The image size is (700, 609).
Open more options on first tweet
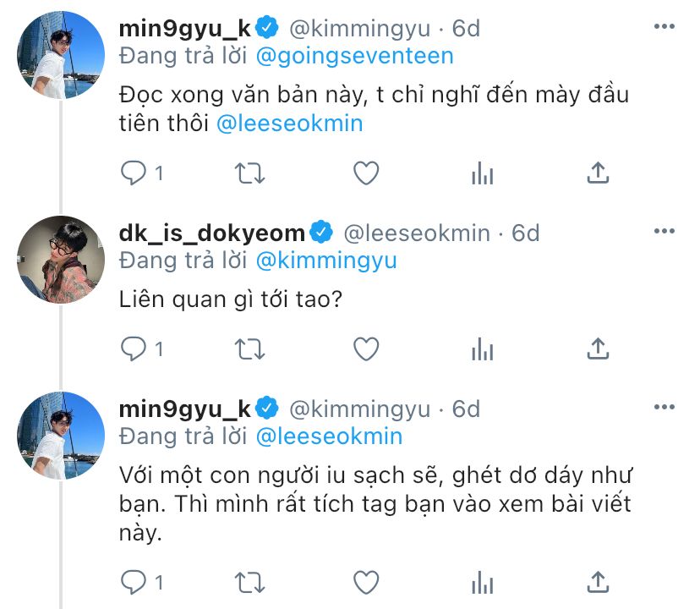click(x=665, y=28)
